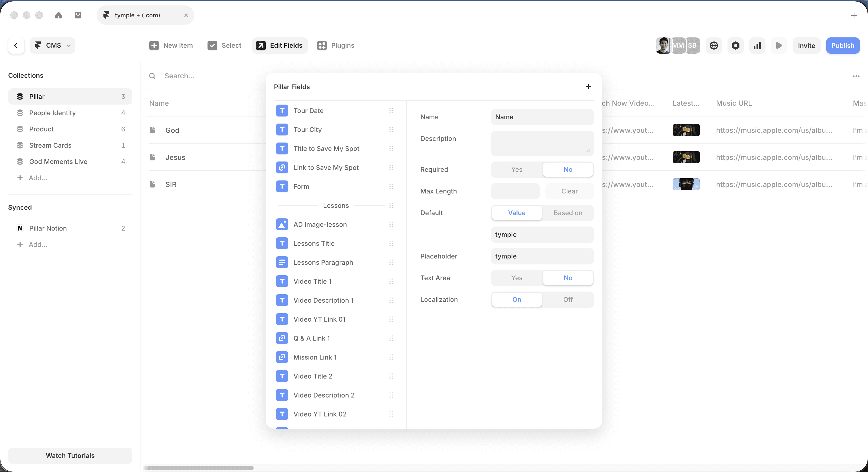Click Add... under Synced
This screenshot has width=868, height=472.
coord(37,244)
